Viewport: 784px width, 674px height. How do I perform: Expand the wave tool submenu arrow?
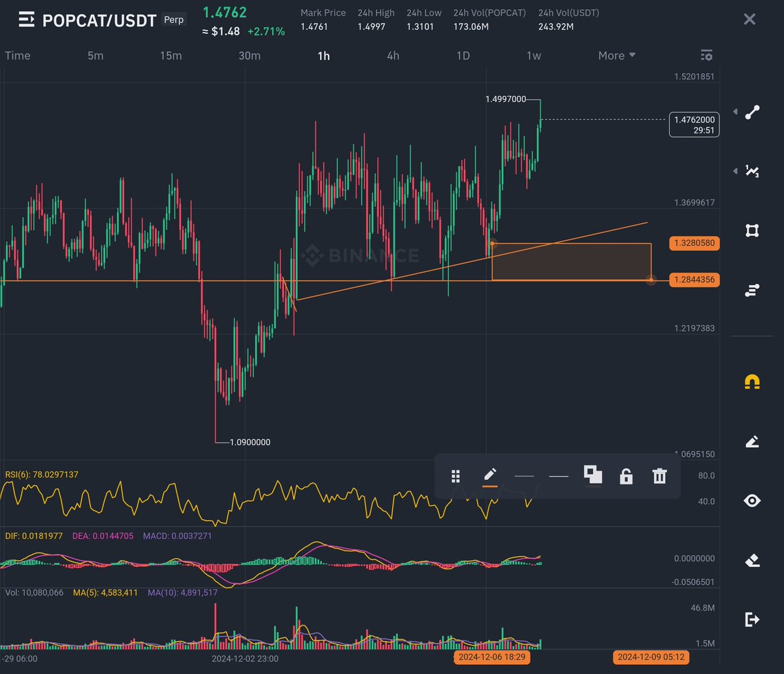[735, 171]
